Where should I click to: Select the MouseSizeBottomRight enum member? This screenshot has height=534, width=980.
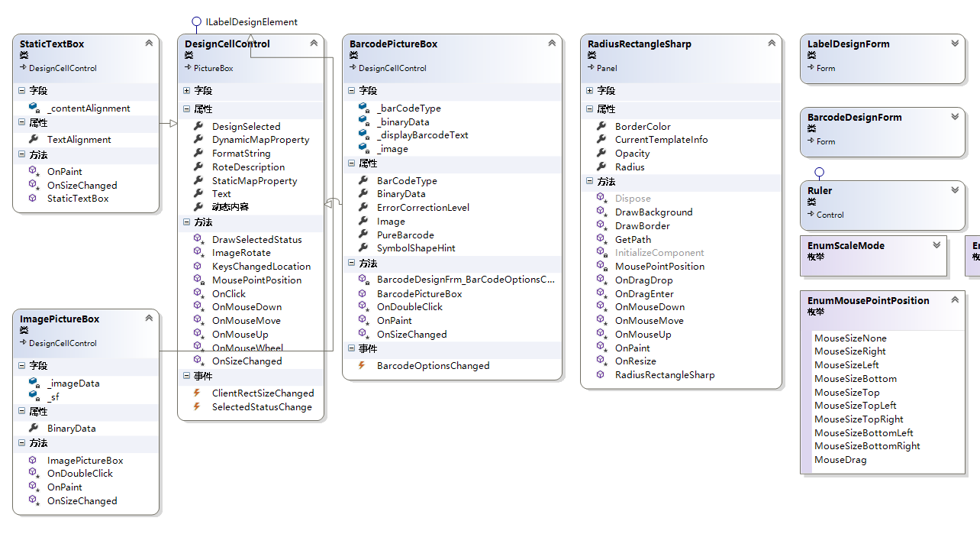pyautogui.click(x=867, y=446)
